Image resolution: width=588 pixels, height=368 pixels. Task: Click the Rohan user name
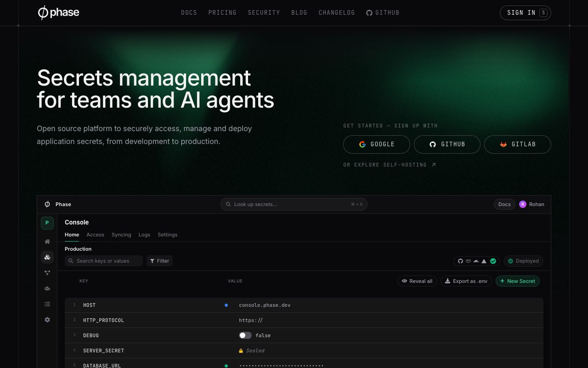click(537, 204)
